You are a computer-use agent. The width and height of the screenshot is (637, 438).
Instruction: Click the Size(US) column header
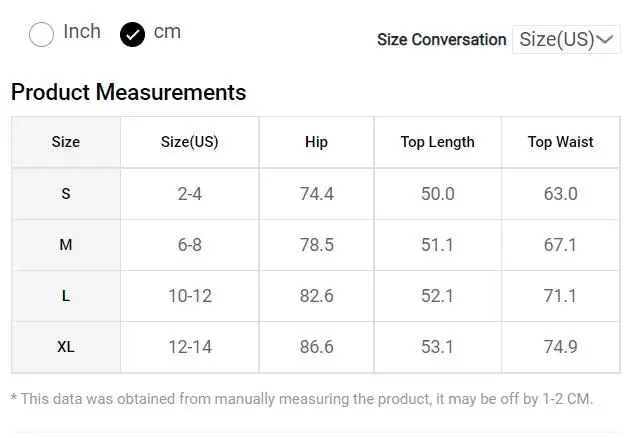coord(189,142)
